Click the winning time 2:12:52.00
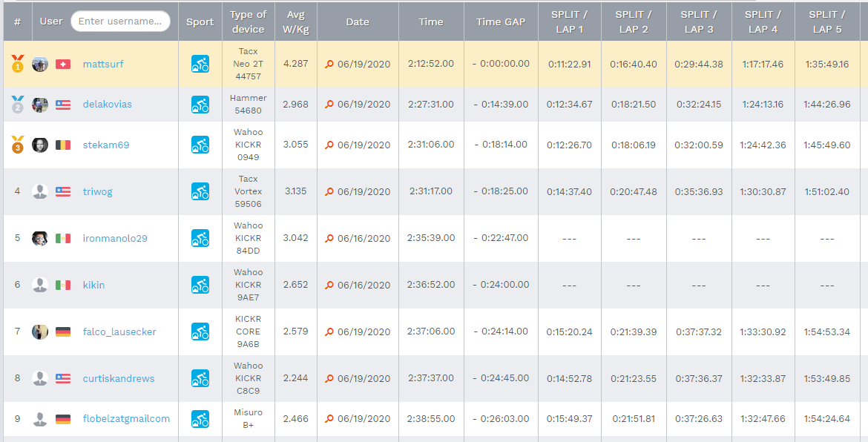 click(431, 64)
